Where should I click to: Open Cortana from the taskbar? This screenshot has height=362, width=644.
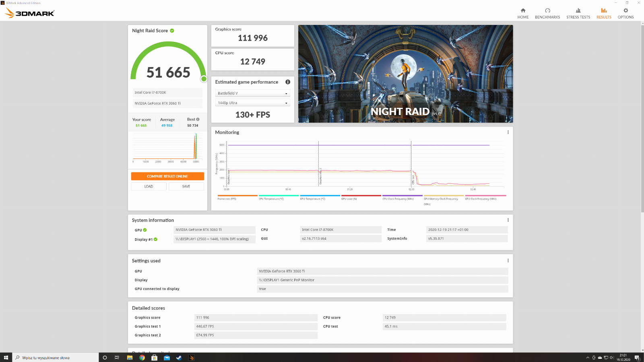coord(105,358)
